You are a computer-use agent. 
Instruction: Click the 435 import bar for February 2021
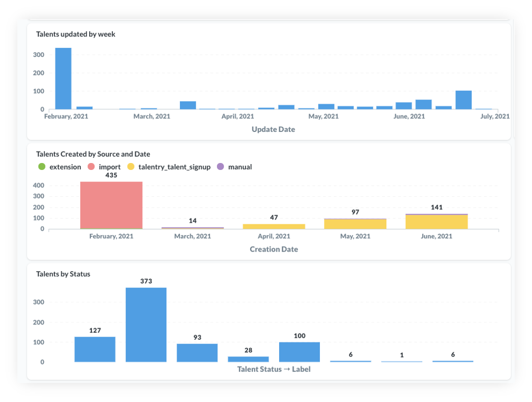pos(111,205)
